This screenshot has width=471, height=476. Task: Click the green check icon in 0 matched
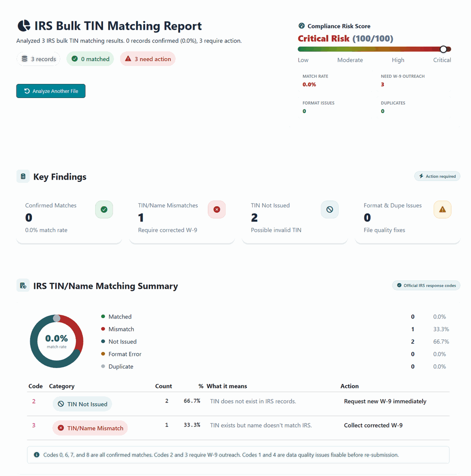click(75, 59)
